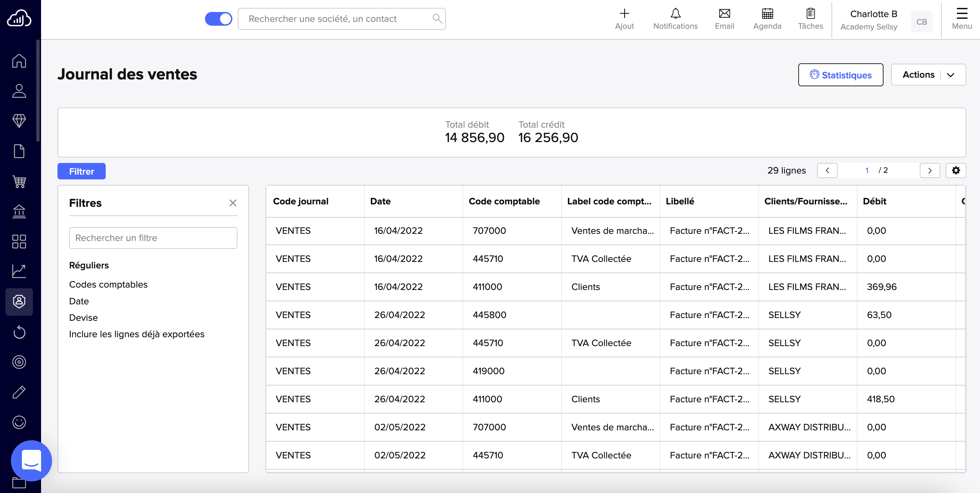
Task: Click the Statistiques button
Action: pos(840,75)
